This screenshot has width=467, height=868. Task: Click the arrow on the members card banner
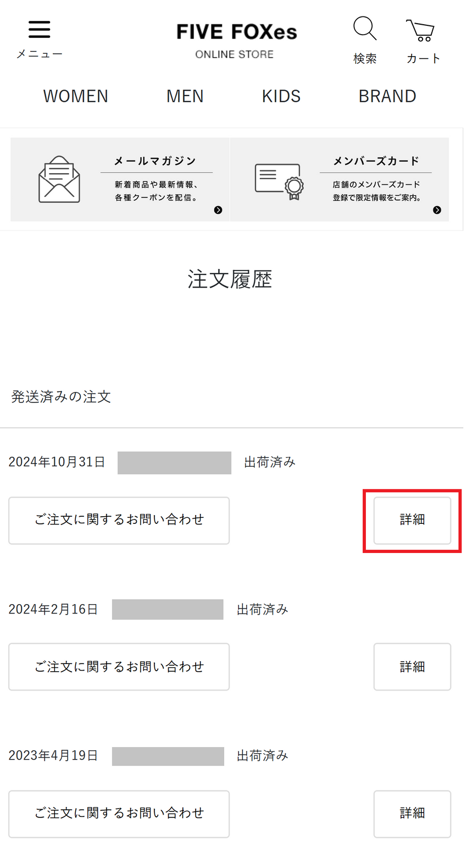click(x=437, y=210)
